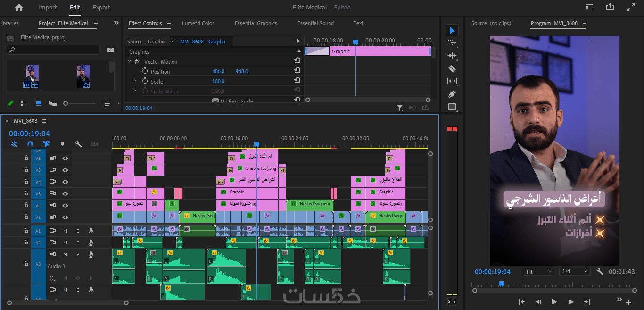The image size is (644, 310).
Task: Click the Quick Export share icon
Action: click(x=610, y=7)
